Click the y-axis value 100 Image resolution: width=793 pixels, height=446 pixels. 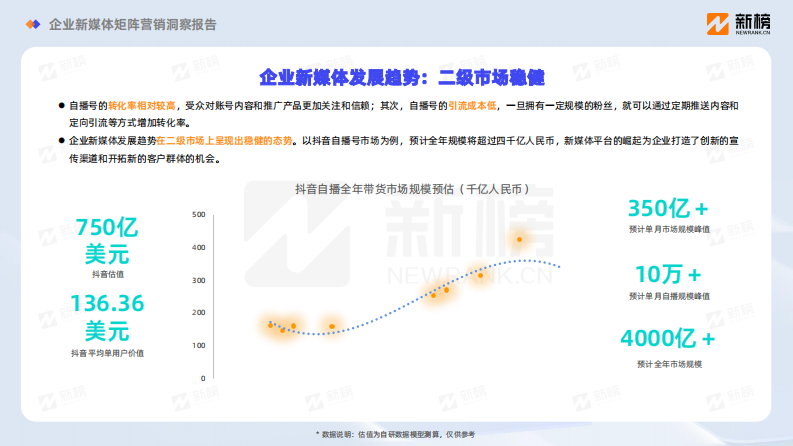[199, 345]
